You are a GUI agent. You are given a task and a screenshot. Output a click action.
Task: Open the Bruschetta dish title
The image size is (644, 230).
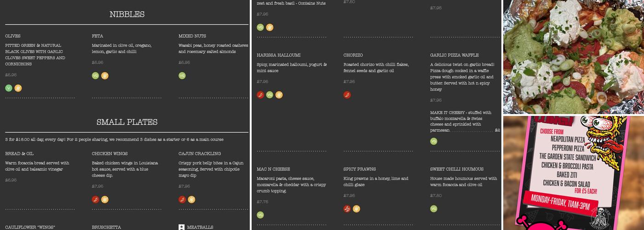click(106, 227)
